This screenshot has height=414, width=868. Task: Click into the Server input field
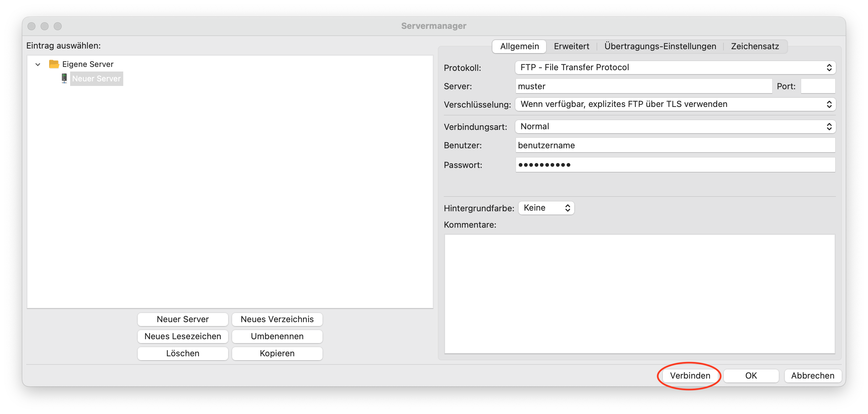click(643, 86)
